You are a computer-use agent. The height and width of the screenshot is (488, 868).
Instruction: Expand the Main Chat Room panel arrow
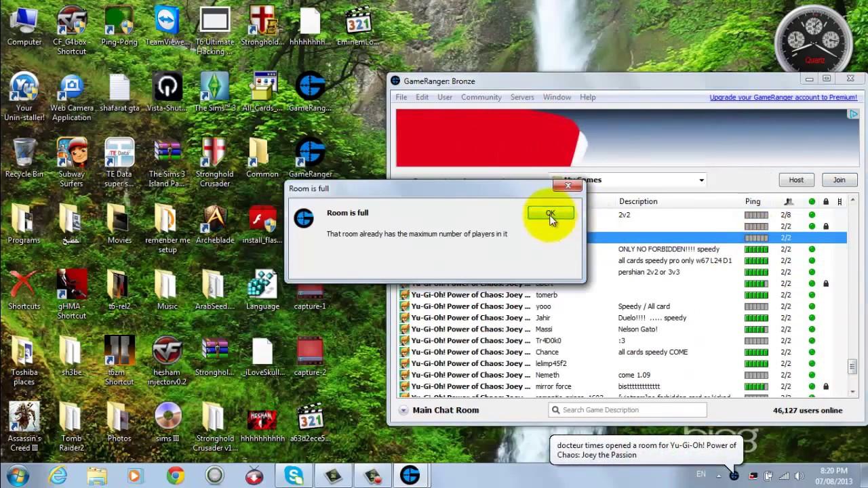403,410
